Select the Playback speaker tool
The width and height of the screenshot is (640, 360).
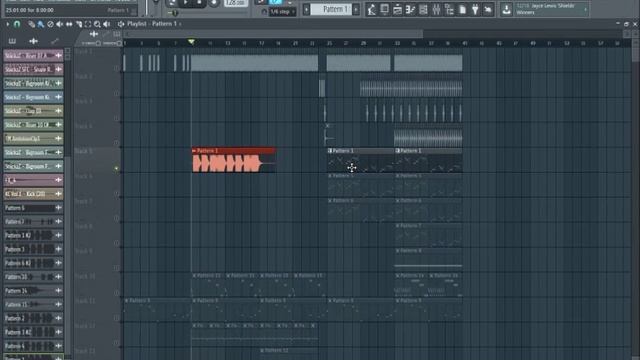[x=107, y=24]
